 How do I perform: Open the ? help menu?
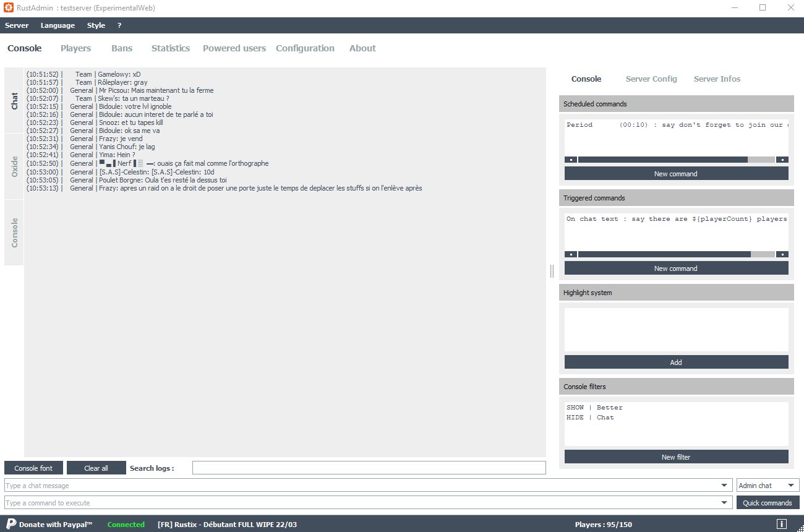tap(119, 25)
